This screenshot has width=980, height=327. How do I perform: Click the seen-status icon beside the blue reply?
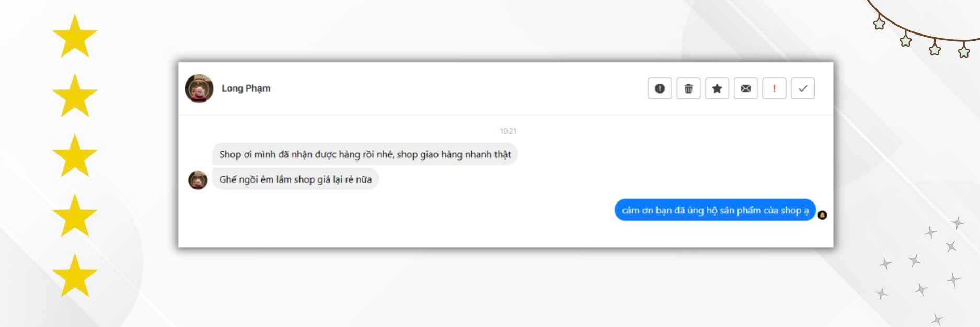(x=822, y=215)
